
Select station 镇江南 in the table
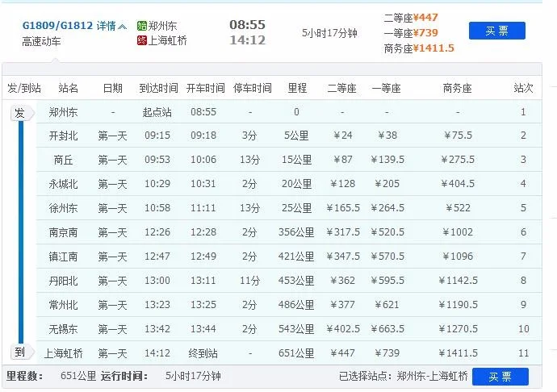click(x=63, y=256)
